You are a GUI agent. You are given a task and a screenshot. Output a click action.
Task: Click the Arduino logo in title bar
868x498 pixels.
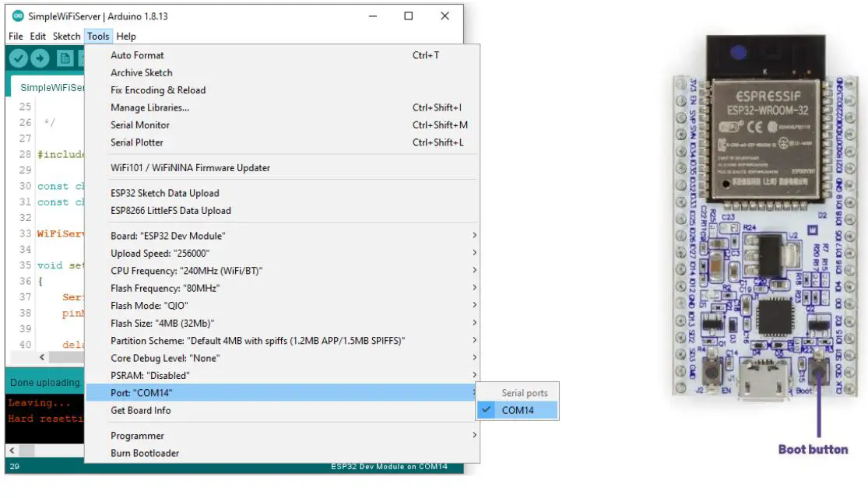coord(18,16)
